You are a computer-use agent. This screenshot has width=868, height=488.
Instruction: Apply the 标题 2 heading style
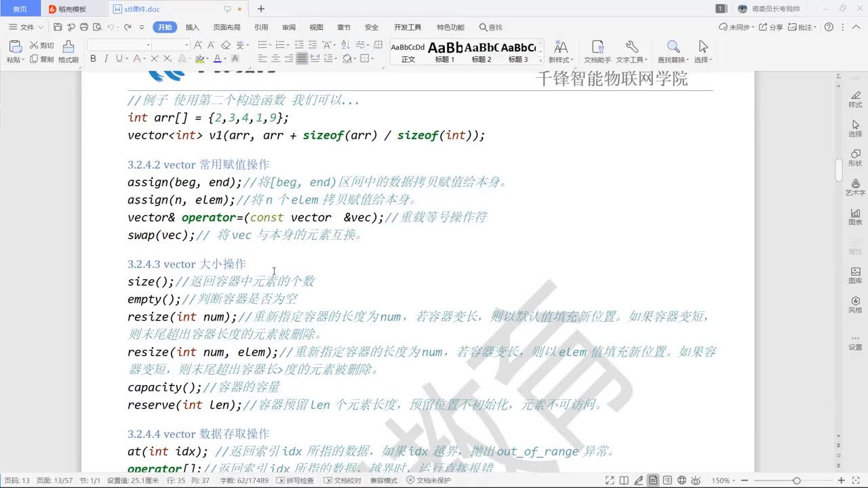481,52
